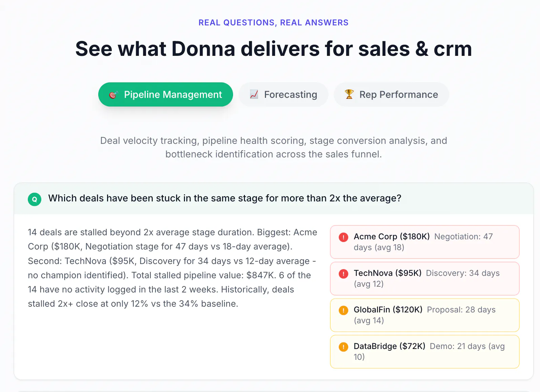This screenshot has width=540, height=392.
Task: Click the chart icon beside Forecasting
Action: [x=254, y=94]
